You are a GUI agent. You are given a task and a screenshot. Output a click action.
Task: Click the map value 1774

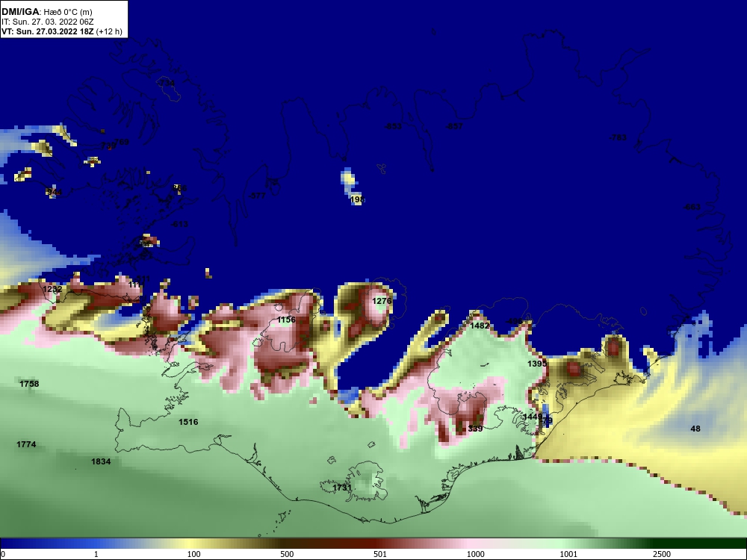point(26,444)
